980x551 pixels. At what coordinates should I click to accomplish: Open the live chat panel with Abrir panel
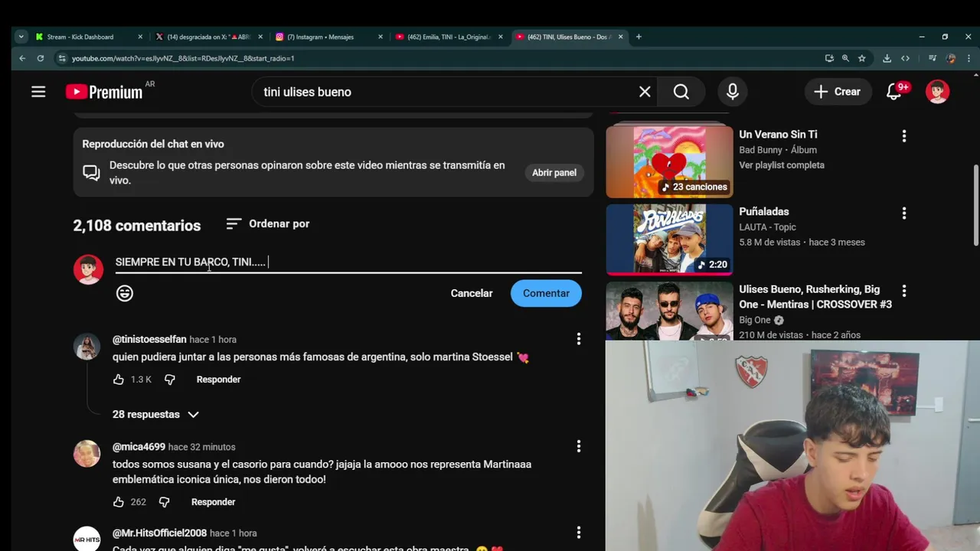tap(554, 173)
